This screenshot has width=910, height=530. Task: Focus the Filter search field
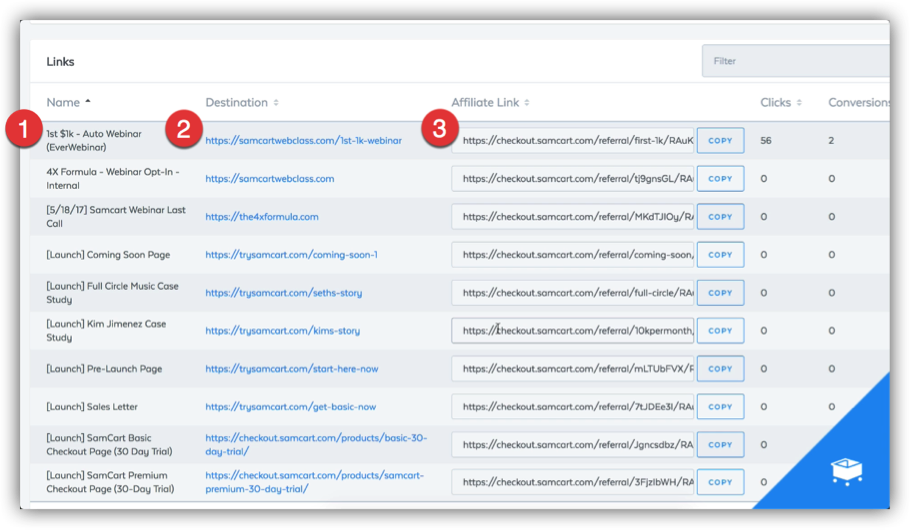[796, 61]
